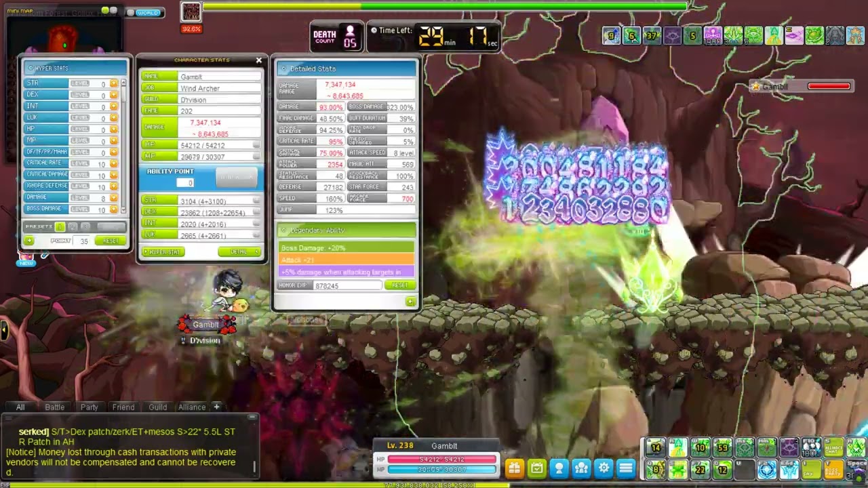Open the three-line main menu icon

pos(626,468)
